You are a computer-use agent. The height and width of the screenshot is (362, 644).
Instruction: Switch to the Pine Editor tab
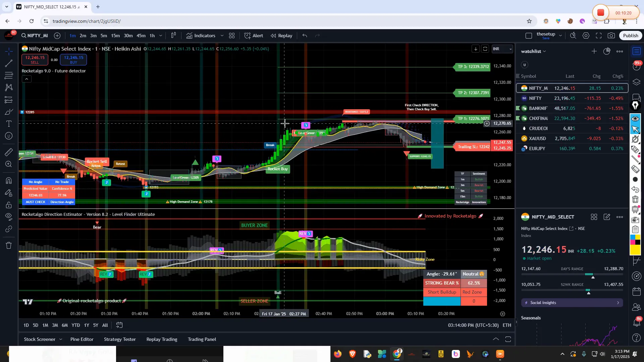82,339
